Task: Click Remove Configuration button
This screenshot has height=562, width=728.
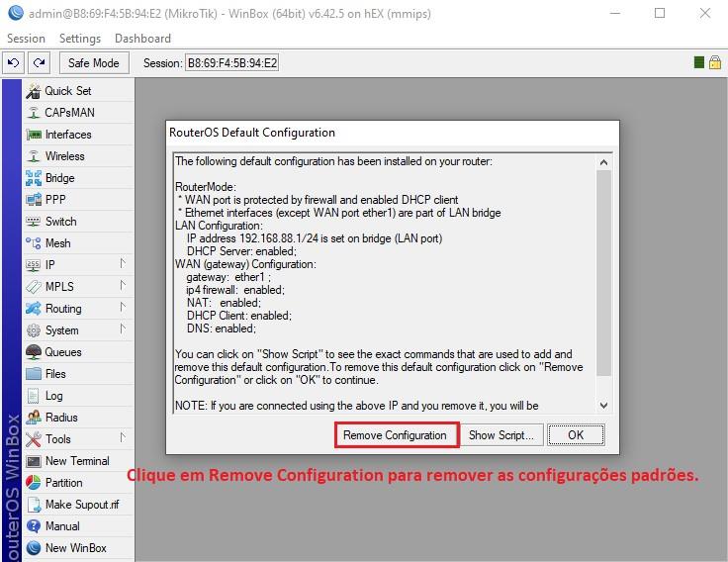Action: (395, 435)
